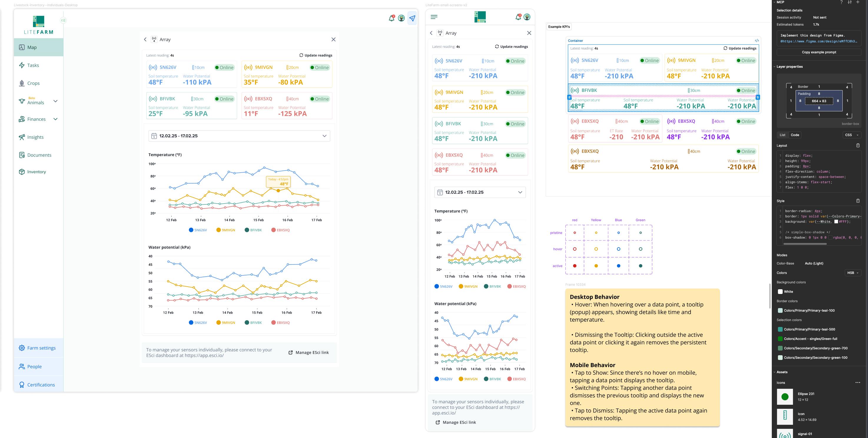Viewport: 868px width, 438px height.
Task: Open mobile date range 12.02.25 - 17.02.25 dropdown
Action: pos(480,192)
